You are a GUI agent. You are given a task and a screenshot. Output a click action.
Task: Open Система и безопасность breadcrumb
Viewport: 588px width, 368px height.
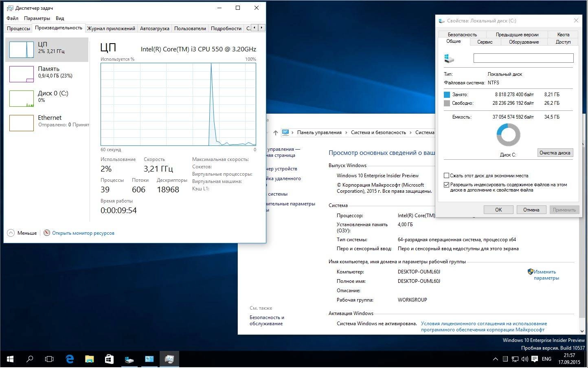(378, 132)
